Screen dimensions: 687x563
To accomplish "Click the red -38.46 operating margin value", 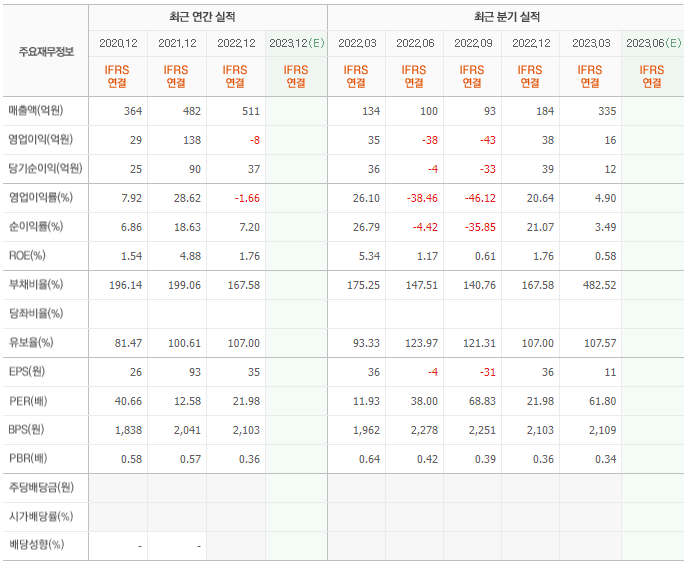I will tap(422, 198).
